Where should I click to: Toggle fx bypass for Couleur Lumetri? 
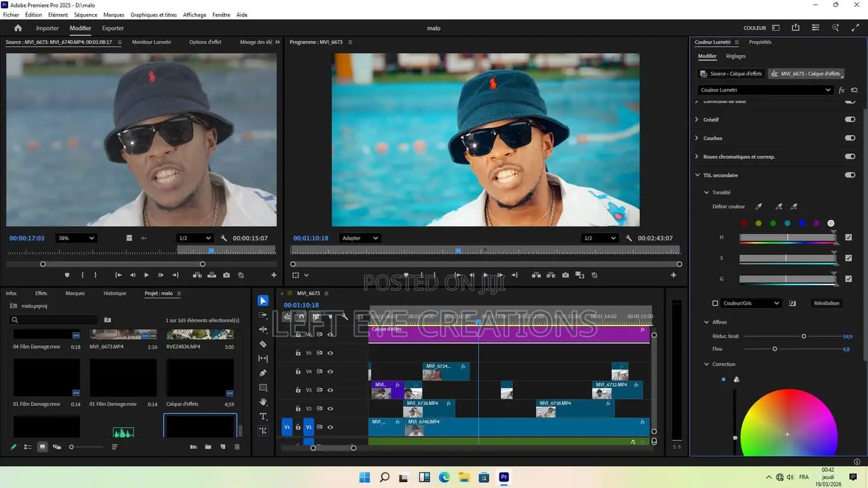841,90
